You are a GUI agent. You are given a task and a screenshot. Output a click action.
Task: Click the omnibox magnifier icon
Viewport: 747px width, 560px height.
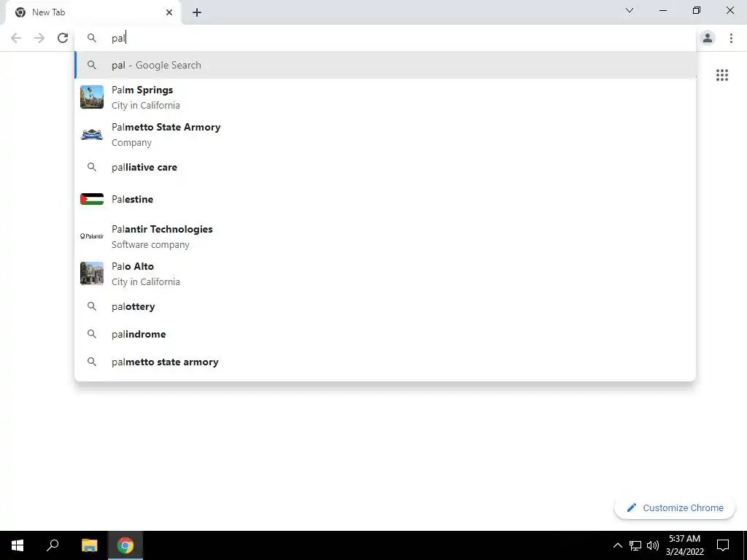[92, 38]
